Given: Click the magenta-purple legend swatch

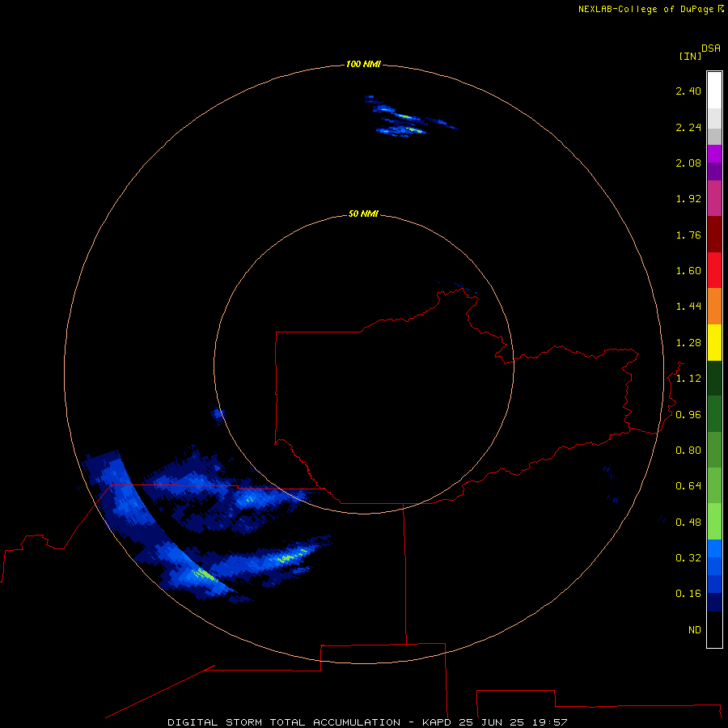Looking at the screenshot, I should (714, 154).
